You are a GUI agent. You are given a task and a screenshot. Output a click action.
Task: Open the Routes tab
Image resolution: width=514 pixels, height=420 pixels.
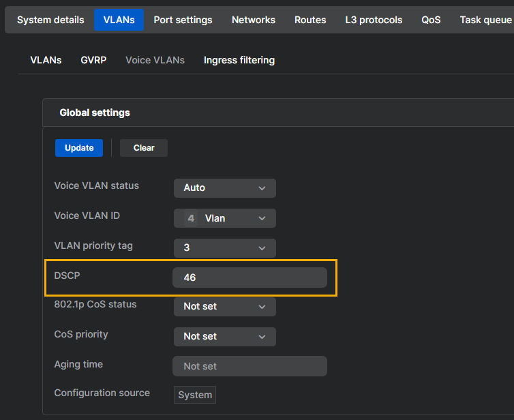point(310,20)
